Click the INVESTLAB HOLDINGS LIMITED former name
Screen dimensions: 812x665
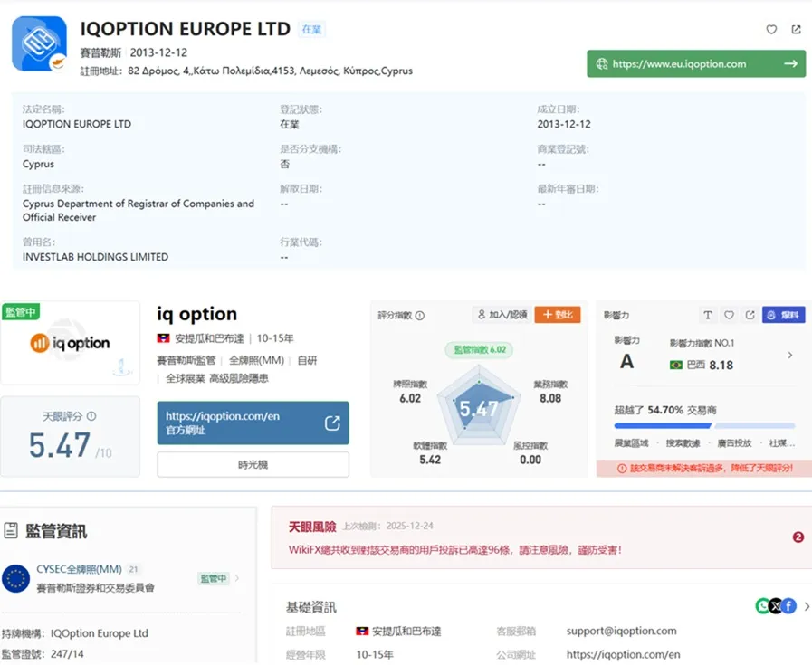[x=95, y=257]
